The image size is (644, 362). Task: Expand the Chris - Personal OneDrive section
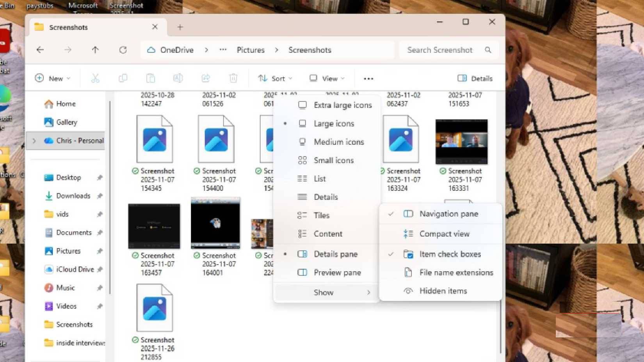click(x=34, y=141)
